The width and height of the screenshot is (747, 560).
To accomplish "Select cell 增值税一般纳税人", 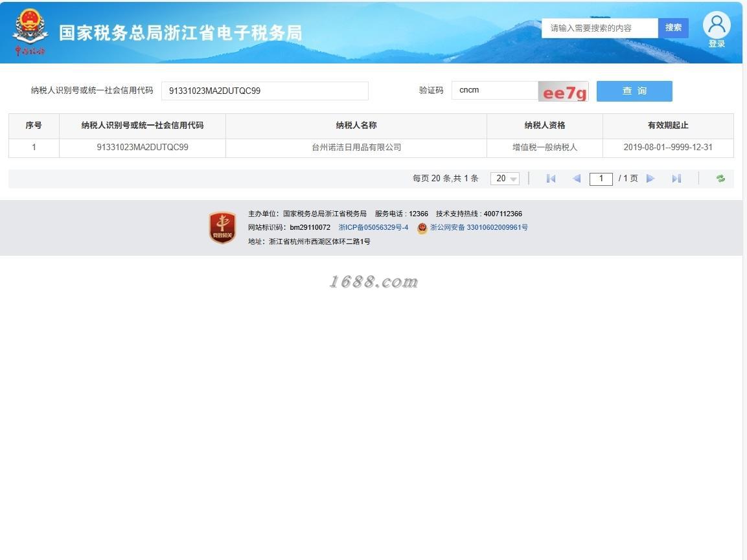I will [x=544, y=148].
